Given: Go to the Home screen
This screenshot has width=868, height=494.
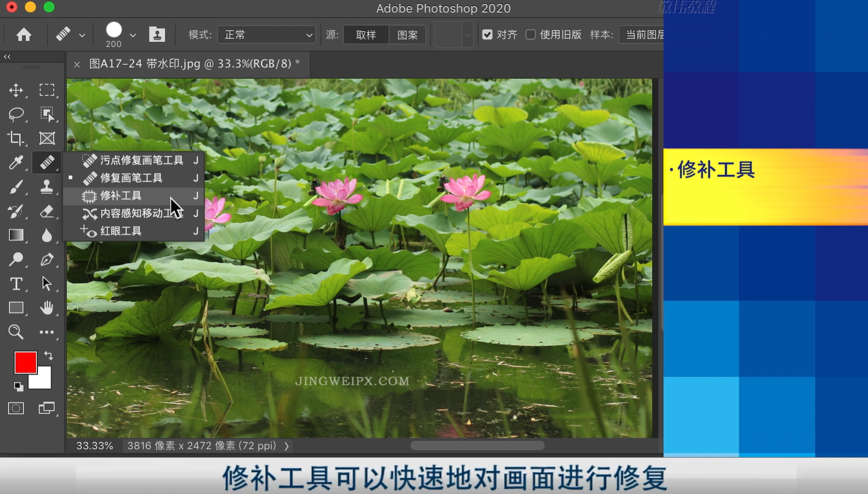Looking at the screenshot, I should [x=24, y=35].
